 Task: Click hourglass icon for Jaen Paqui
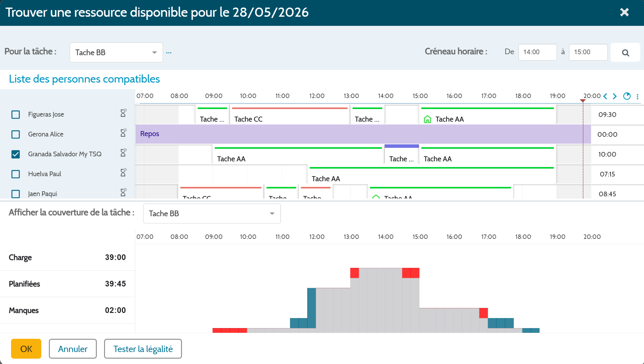[x=123, y=192]
